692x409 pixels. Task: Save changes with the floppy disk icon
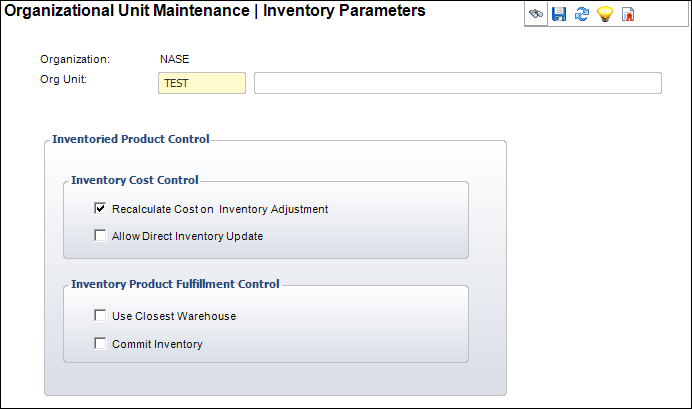pos(559,14)
